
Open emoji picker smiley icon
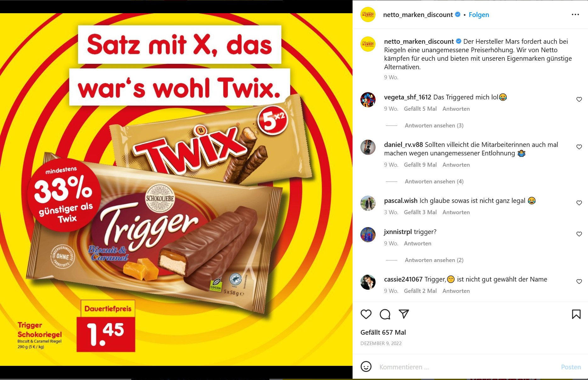tap(366, 366)
